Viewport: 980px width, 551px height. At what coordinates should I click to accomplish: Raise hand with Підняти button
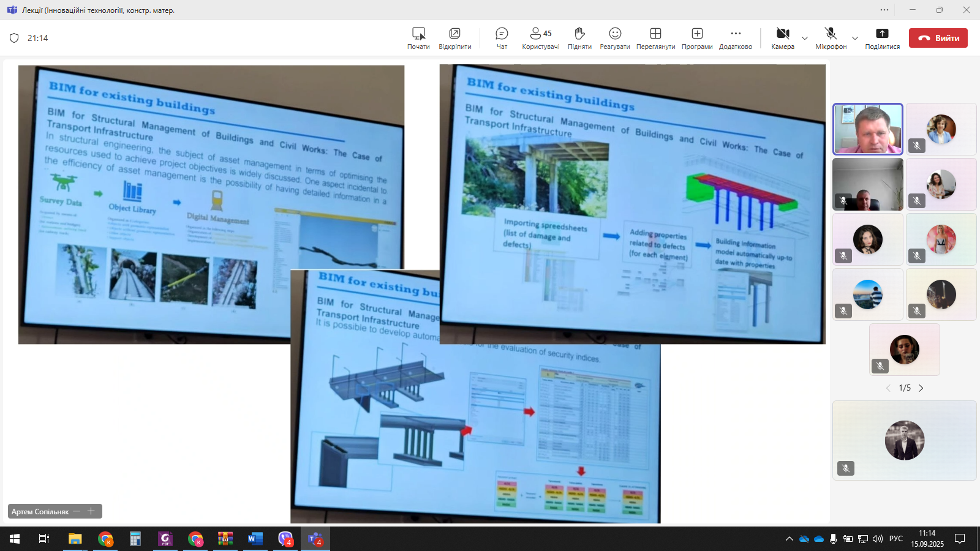click(579, 38)
